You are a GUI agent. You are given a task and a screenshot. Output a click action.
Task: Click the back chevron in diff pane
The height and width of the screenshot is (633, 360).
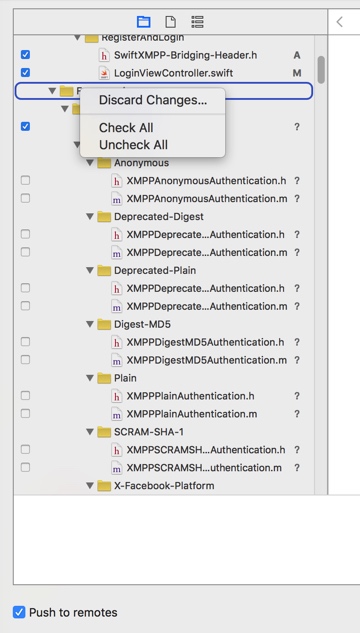339,22
